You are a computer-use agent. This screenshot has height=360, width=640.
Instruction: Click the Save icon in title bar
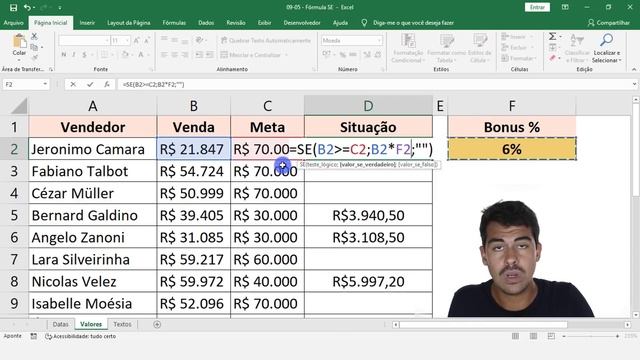[13, 7]
